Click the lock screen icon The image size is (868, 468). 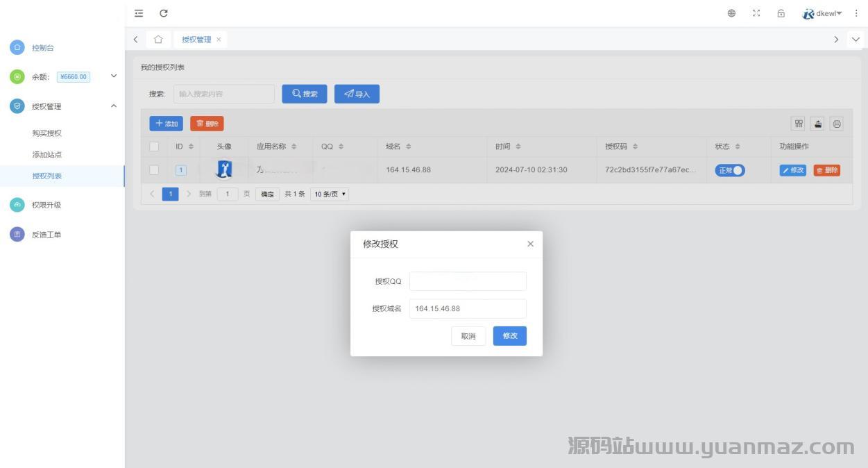(x=781, y=13)
